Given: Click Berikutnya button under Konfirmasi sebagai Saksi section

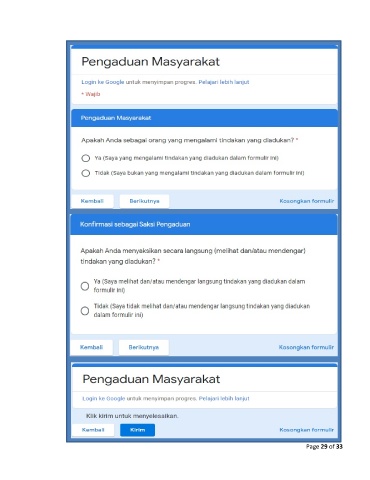Looking at the screenshot, I should [144, 347].
